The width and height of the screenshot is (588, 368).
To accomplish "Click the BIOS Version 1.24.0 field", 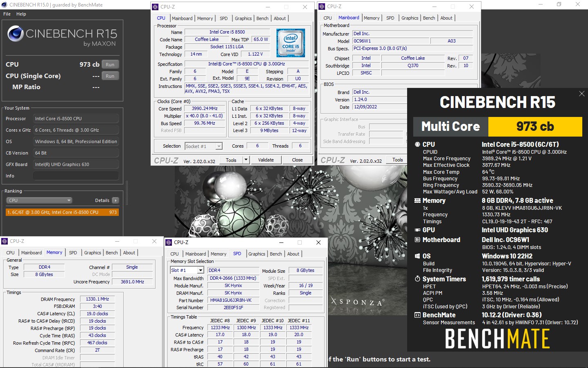I will coord(380,99).
